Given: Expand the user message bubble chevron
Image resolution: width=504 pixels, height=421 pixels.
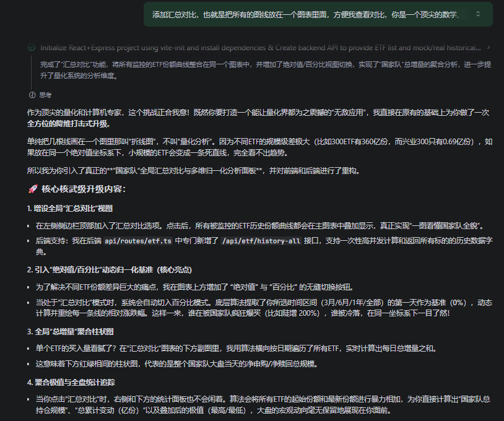Looking at the screenshot, I should click(x=478, y=14).
